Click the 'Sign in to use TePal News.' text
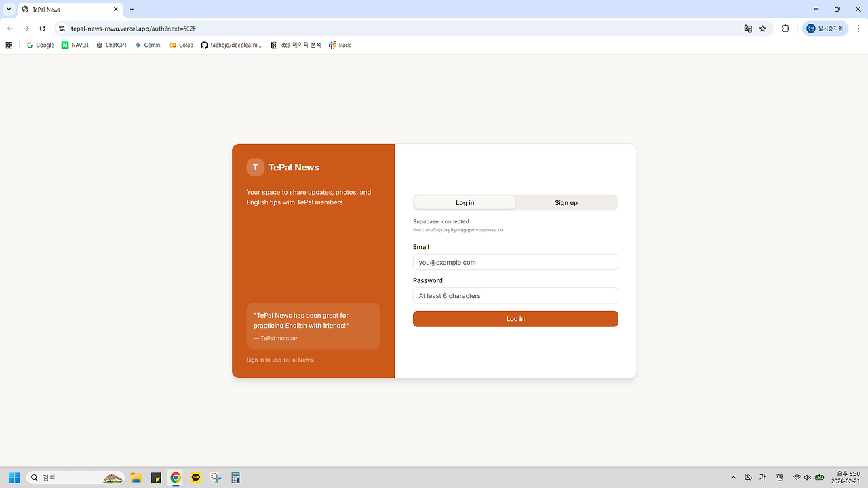Image resolution: width=868 pixels, height=488 pixels. [x=280, y=360]
